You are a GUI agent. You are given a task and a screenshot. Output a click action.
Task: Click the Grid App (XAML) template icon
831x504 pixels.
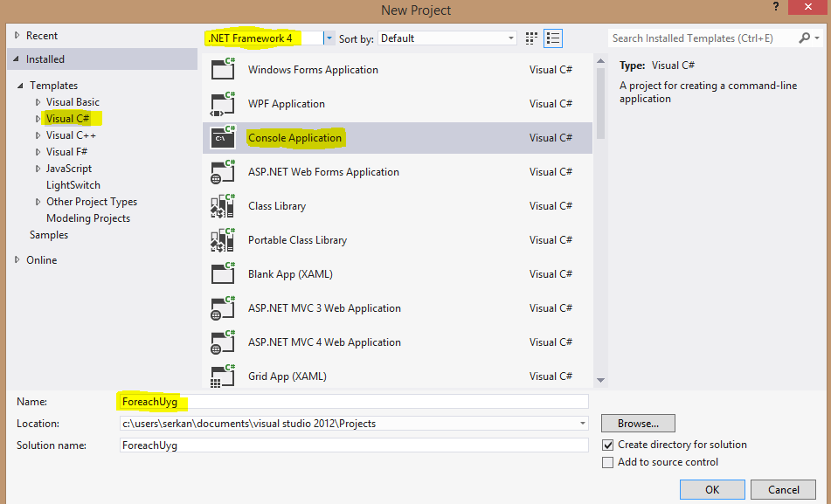pyautogui.click(x=223, y=376)
